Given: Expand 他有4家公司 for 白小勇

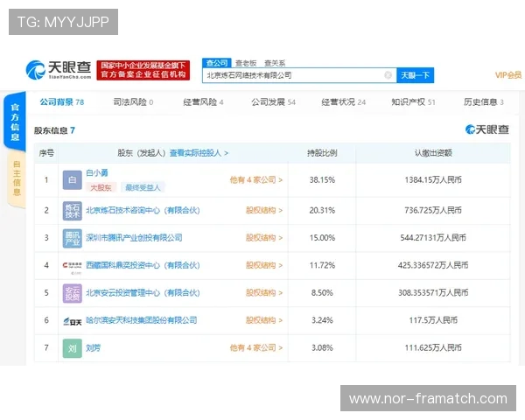Looking at the screenshot, I should point(256,180).
